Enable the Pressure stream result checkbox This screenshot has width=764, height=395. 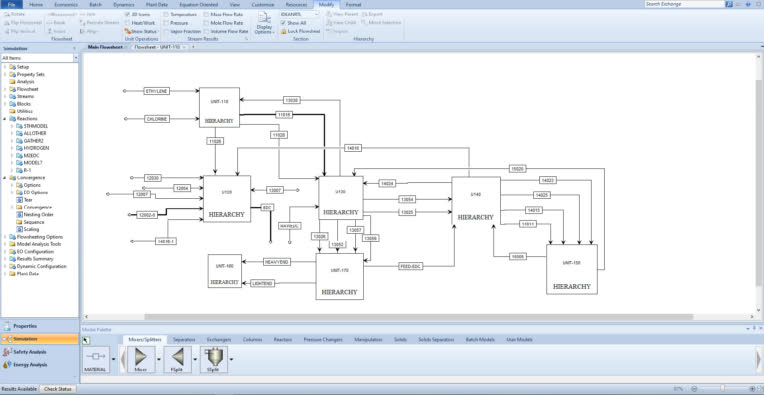point(166,23)
